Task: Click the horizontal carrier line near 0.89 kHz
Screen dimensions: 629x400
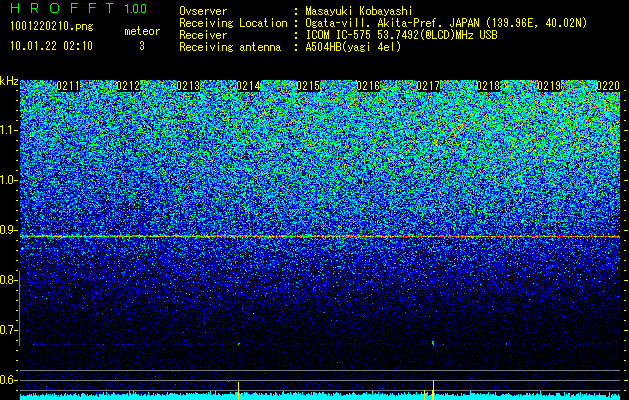Action: tap(320, 237)
